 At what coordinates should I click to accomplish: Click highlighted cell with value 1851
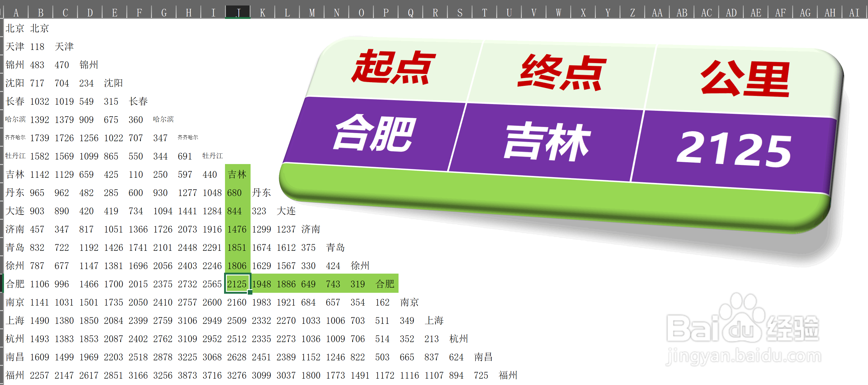pos(237,247)
